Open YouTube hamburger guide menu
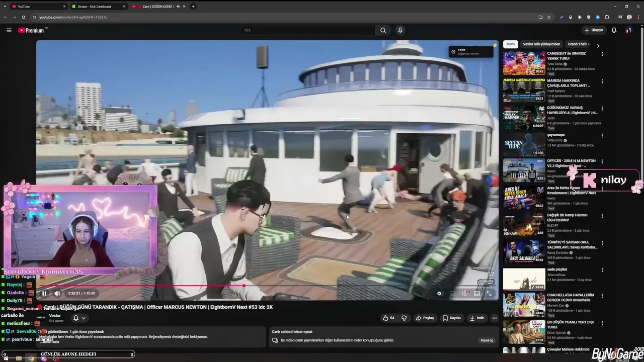This screenshot has width=644, height=362. point(9,30)
